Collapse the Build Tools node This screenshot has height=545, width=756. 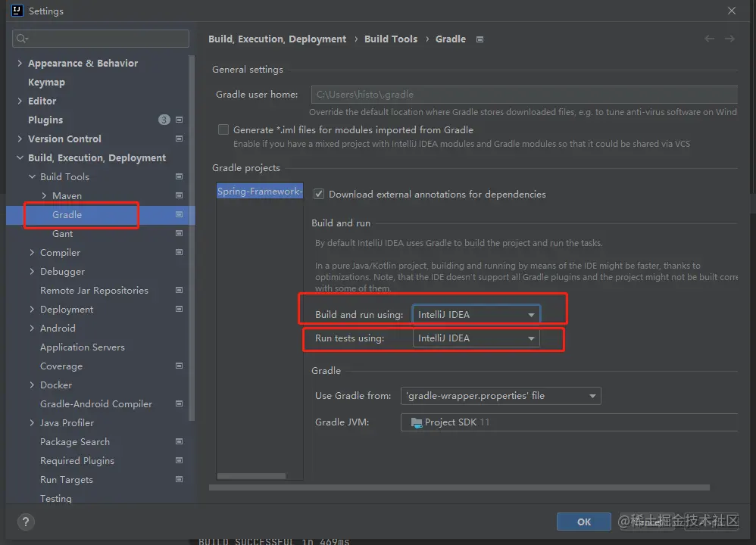[x=32, y=176]
